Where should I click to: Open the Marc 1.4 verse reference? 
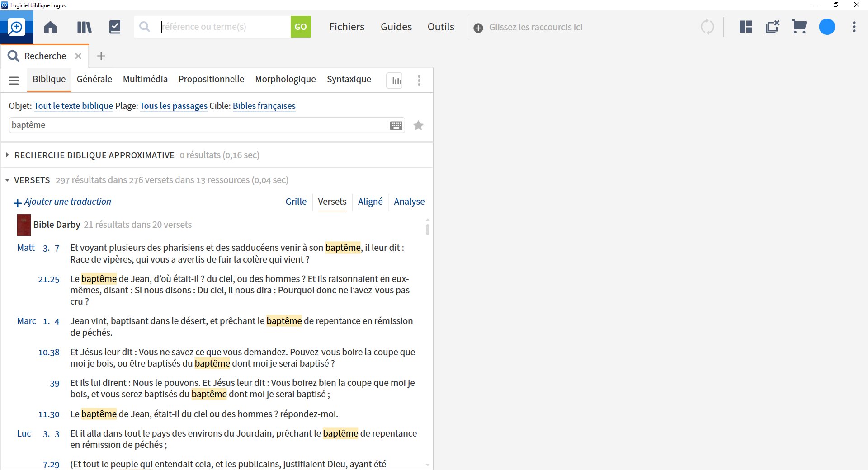point(38,321)
